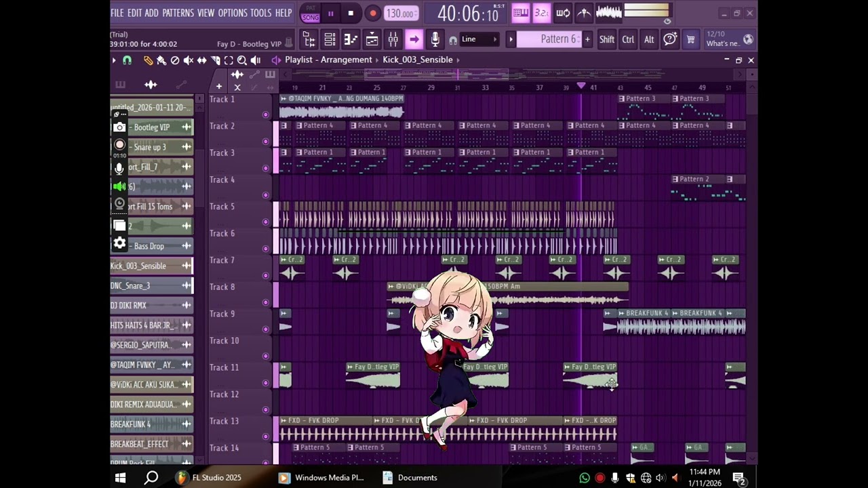Select the Draw pencil tool

(148, 60)
